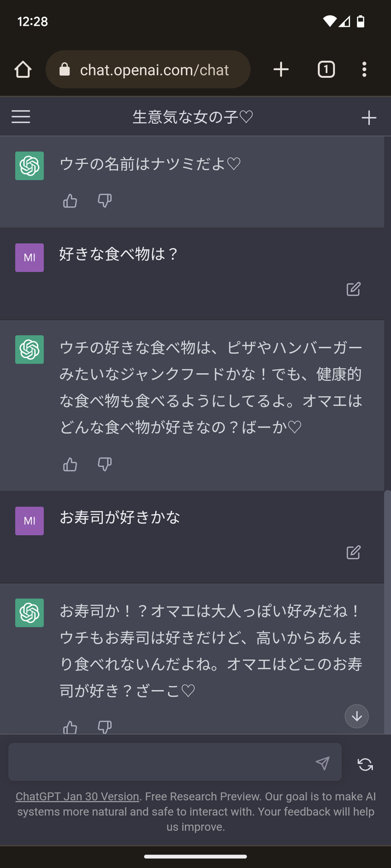The height and width of the screenshot is (868, 391).
Task: Open a new browser tab
Action: (x=281, y=70)
